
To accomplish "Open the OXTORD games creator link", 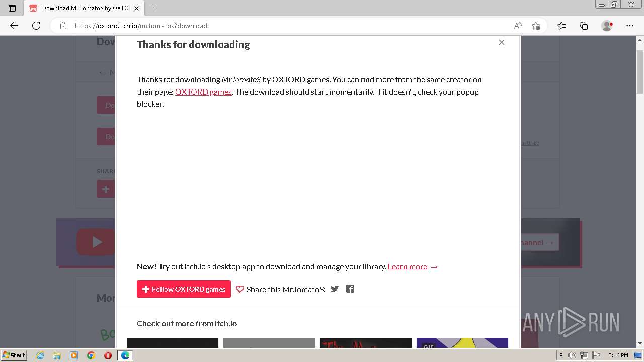I will pyautogui.click(x=203, y=92).
